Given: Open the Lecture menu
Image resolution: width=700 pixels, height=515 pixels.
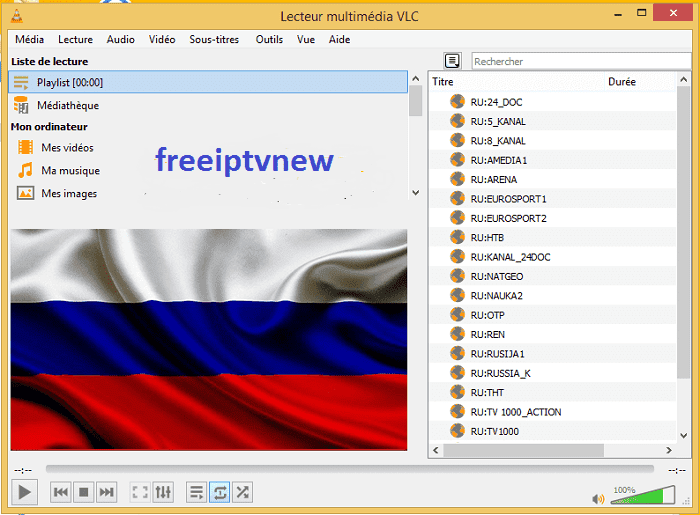Looking at the screenshot, I should pos(75,39).
